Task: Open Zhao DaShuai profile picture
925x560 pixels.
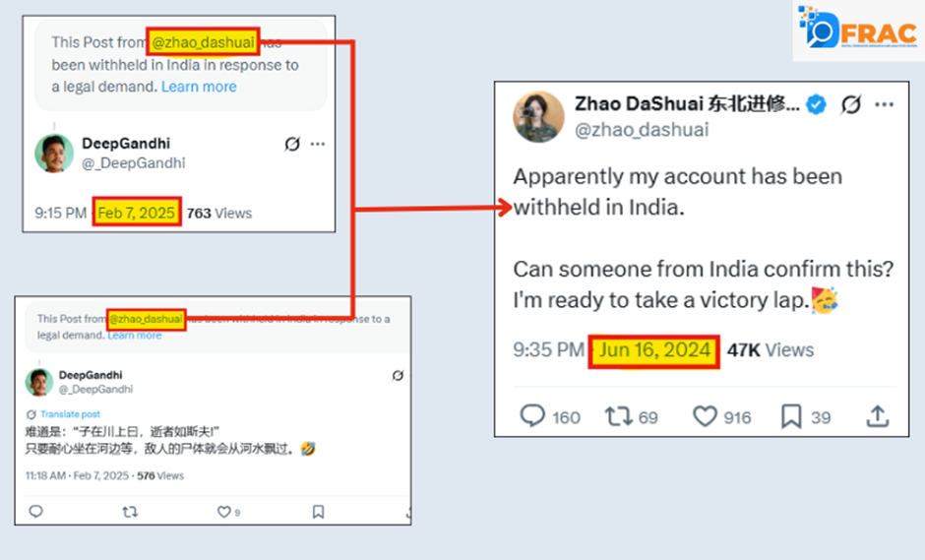Action: tap(538, 117)
